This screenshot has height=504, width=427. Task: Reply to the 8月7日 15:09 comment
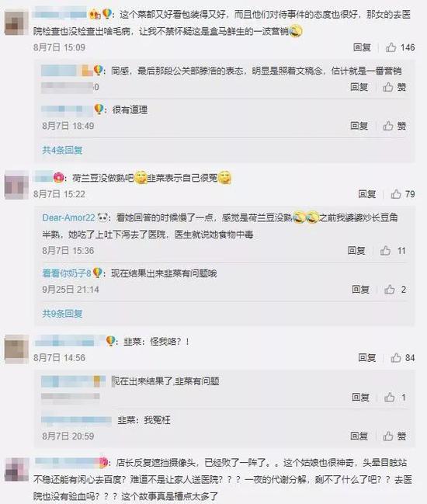click(362, 47)
